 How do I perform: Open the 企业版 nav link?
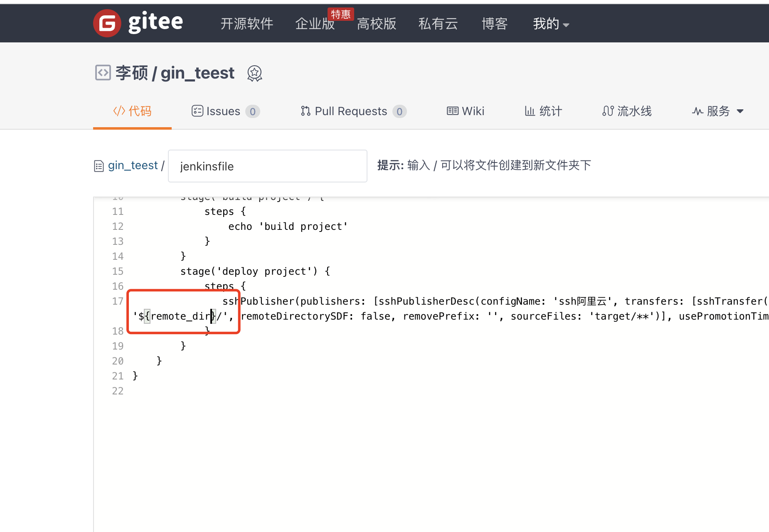[x=315, y=24]
